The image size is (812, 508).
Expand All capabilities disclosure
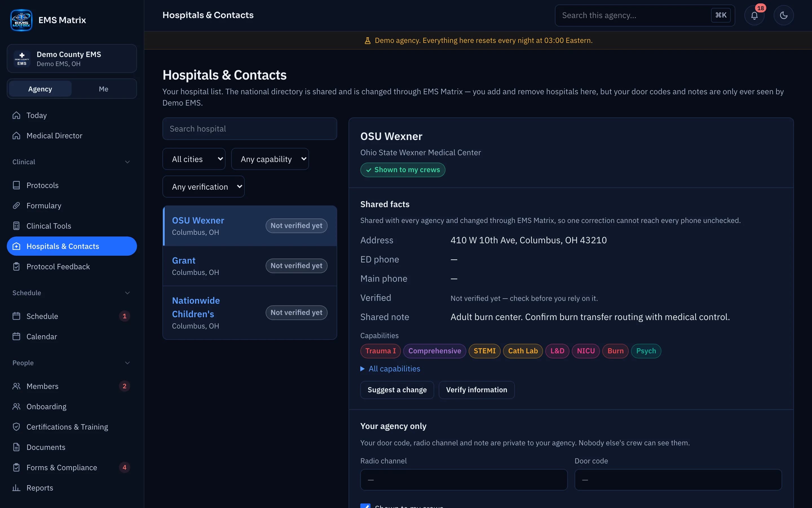(x=390, y=369)
